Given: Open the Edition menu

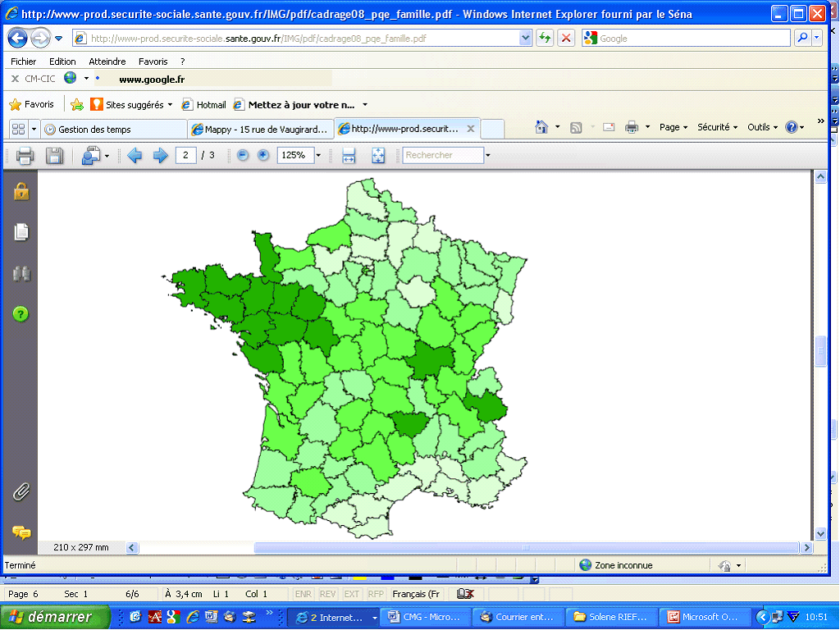Looking at the screenshot, I should click(x=62, y=62).
